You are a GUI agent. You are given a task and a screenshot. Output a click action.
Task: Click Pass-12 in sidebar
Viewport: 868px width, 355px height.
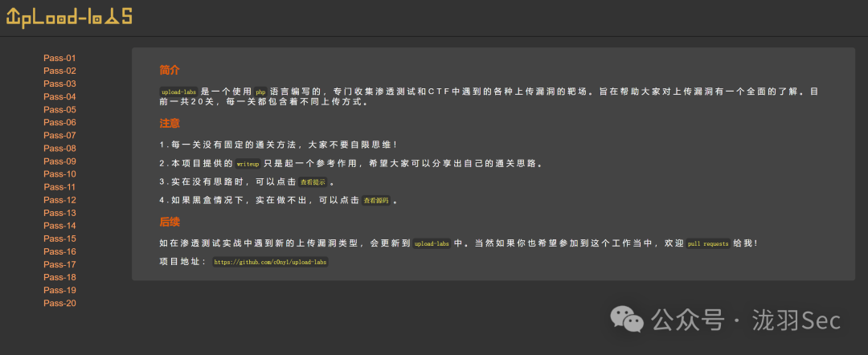click(59, 200)
